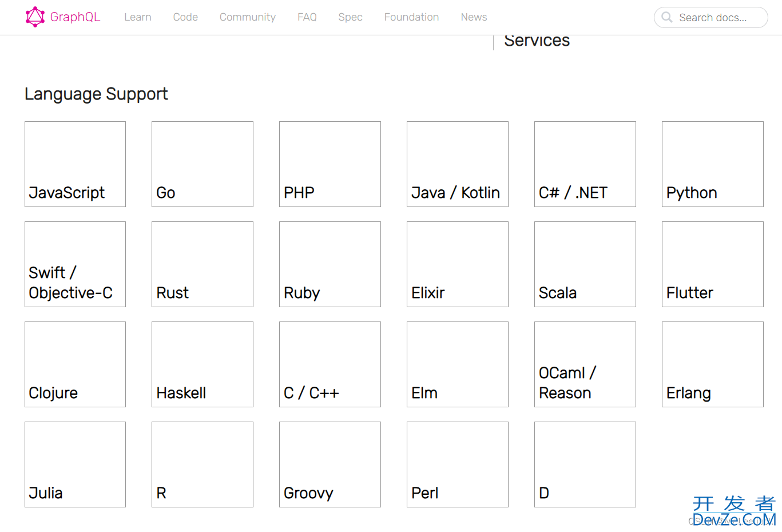Open the News section
Screen dimensions: 782x532
click(474, 17)
